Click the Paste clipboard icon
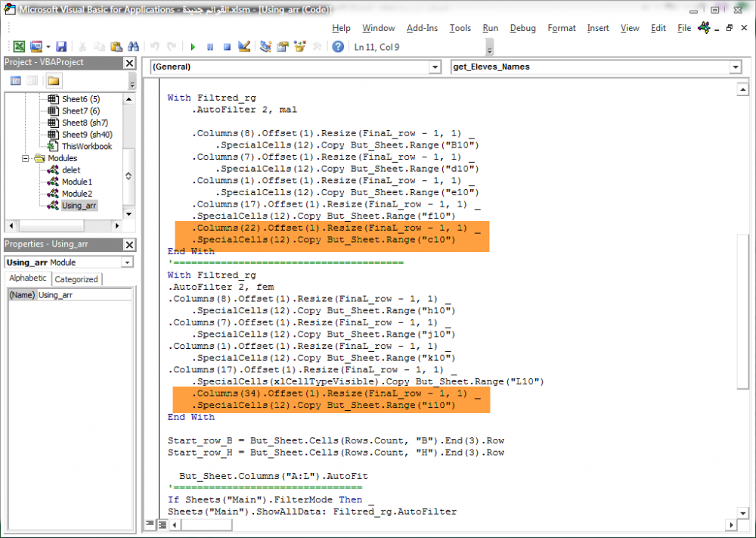756x538 pixels. pos(116,47)
